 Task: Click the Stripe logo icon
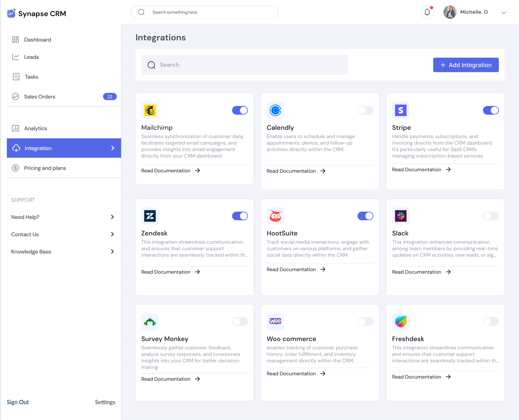coord(401,110)
